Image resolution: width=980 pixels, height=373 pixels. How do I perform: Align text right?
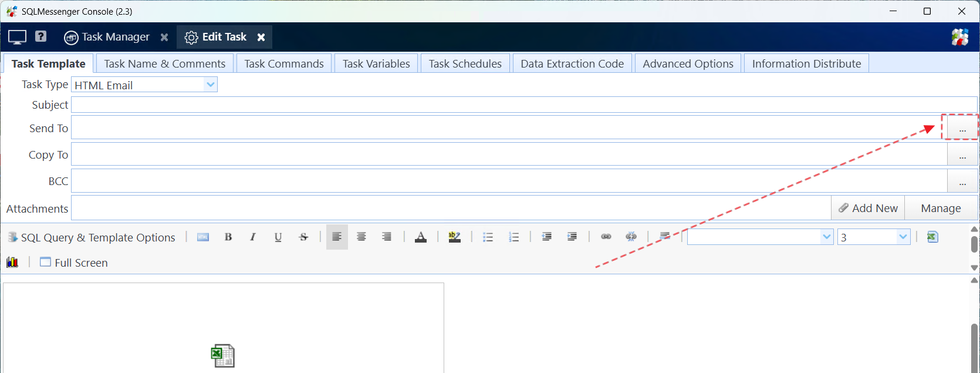coord(387,237)
